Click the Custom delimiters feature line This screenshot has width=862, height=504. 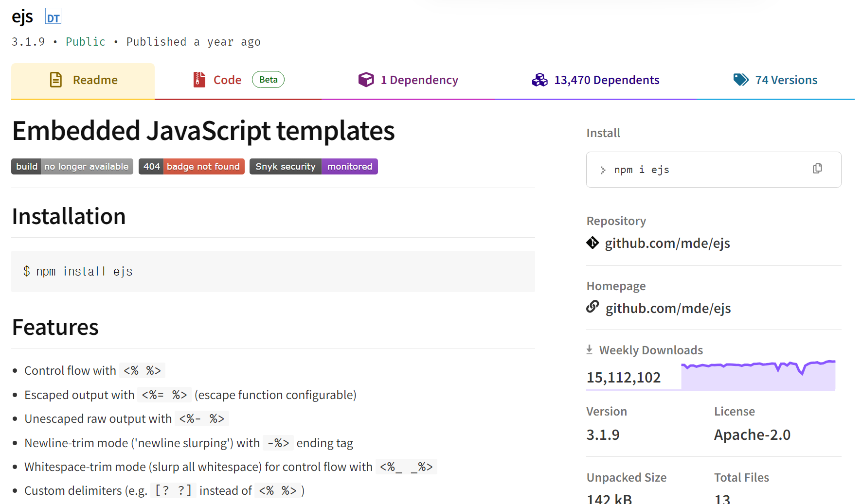click(164, 490)
